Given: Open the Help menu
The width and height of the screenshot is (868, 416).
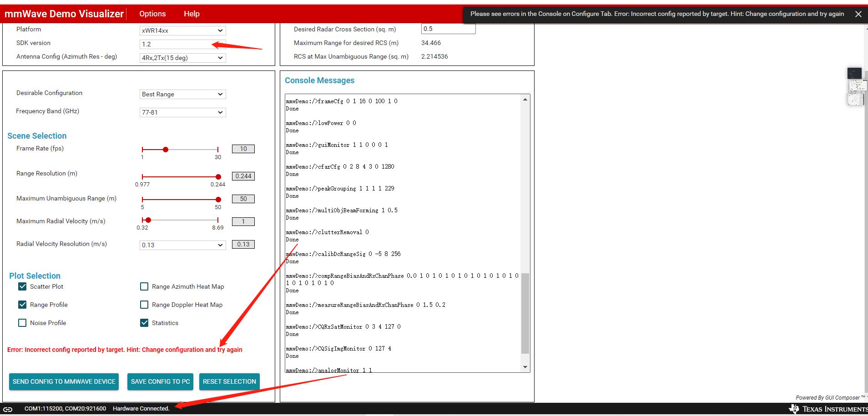Looking at the screenshot, I should click(192, 14).
